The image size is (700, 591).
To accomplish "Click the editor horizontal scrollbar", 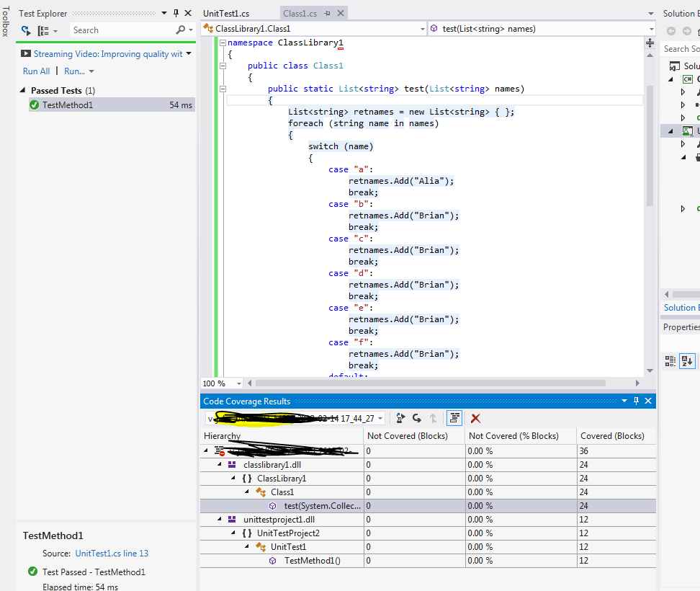I will click(x=432, y=383).
